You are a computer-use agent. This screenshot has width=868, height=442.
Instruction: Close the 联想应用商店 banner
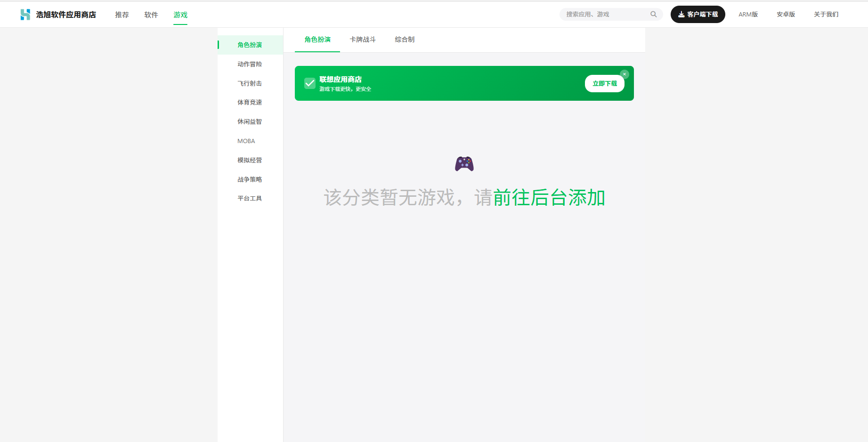pyautogui.click(x=625, y=74)
